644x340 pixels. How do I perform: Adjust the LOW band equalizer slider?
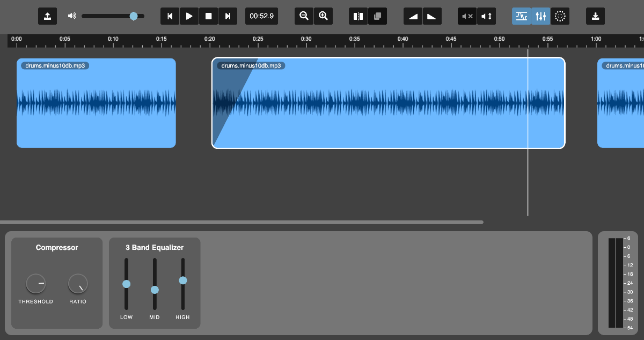(127, 284)
